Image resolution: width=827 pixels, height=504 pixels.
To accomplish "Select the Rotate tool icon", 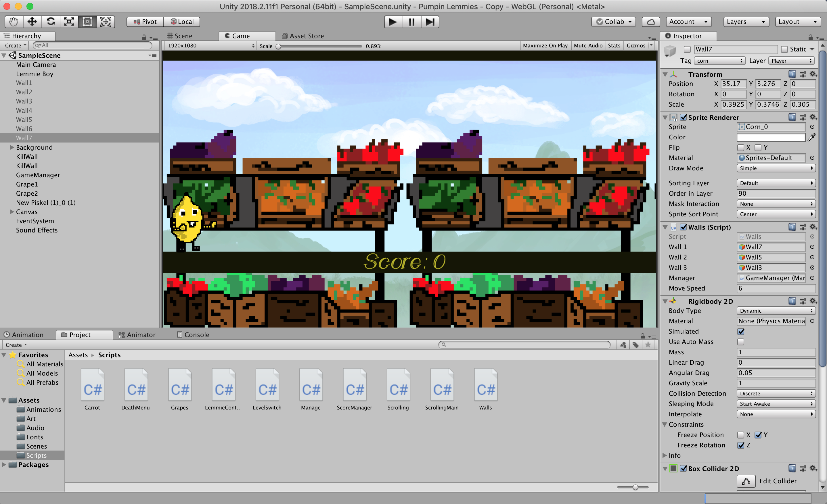I will tap(51, 22).
